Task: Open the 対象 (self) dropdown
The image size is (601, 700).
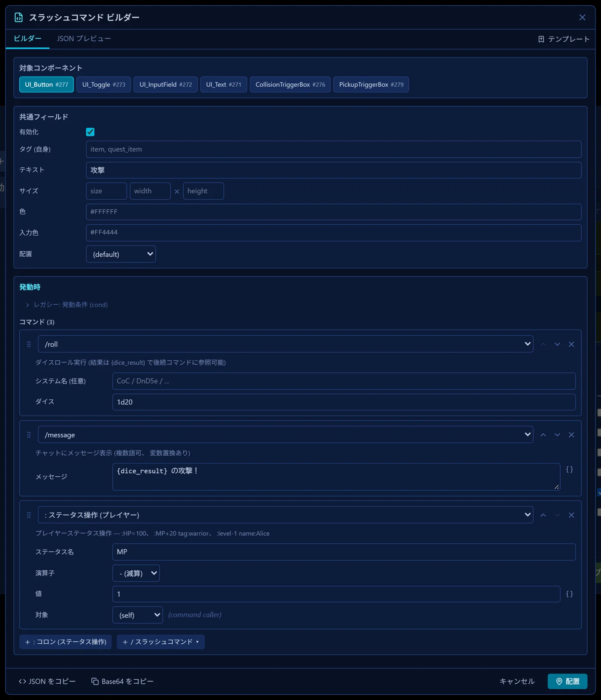Action: (138, 615)
